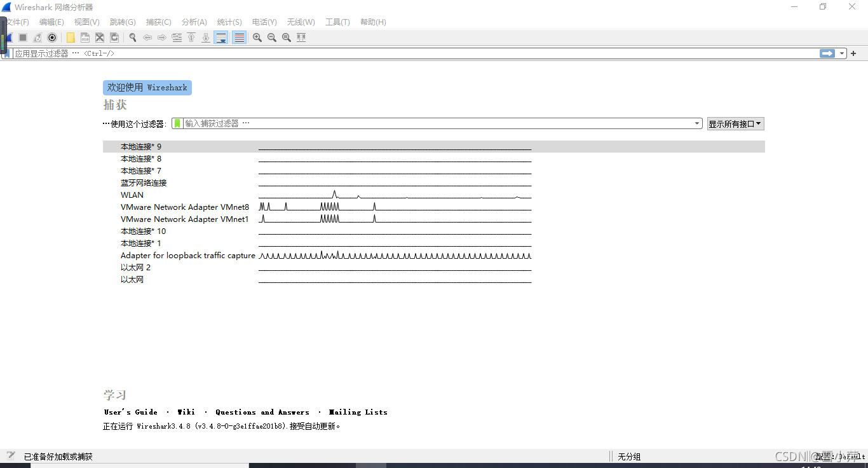
Task: Select VMware Network Adapter VMnet1 interface
Action: (434, 219)
